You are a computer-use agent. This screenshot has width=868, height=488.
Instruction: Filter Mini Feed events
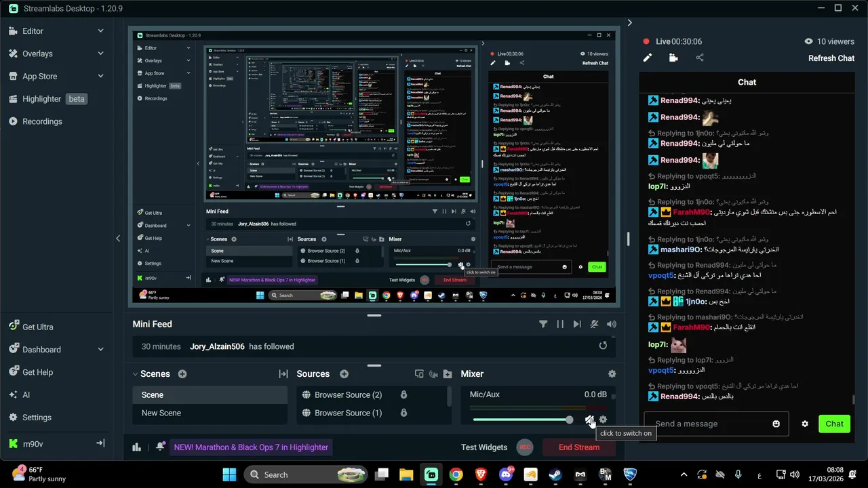pos(543,324)
